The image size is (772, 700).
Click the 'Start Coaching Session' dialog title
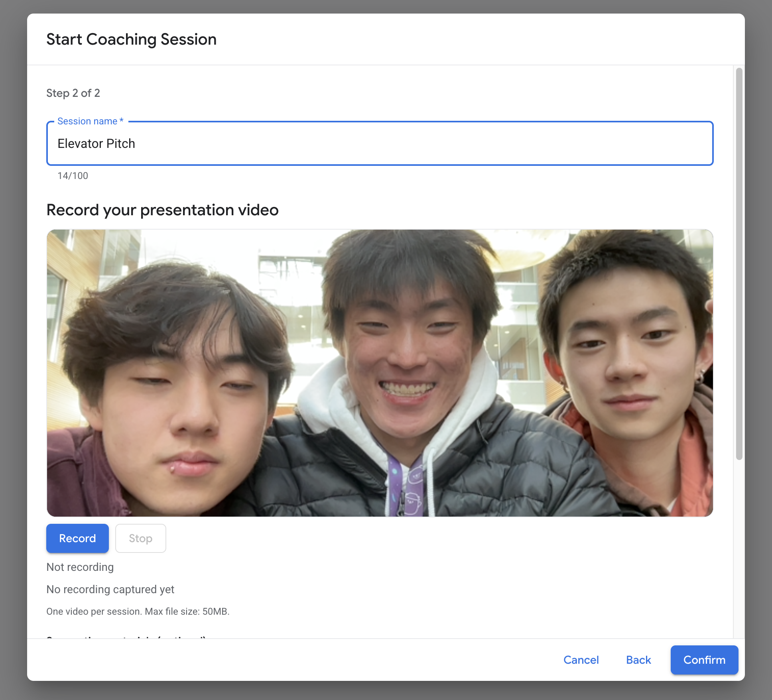[131, 39]
